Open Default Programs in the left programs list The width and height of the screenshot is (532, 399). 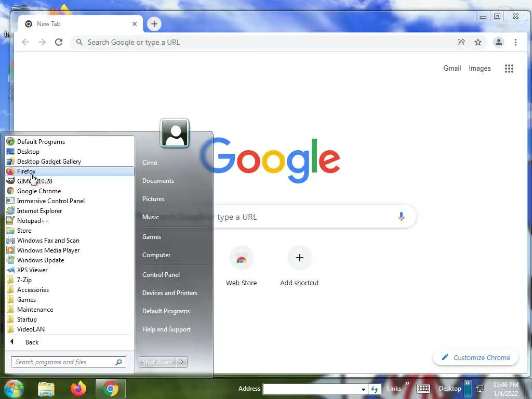[70, 142]
